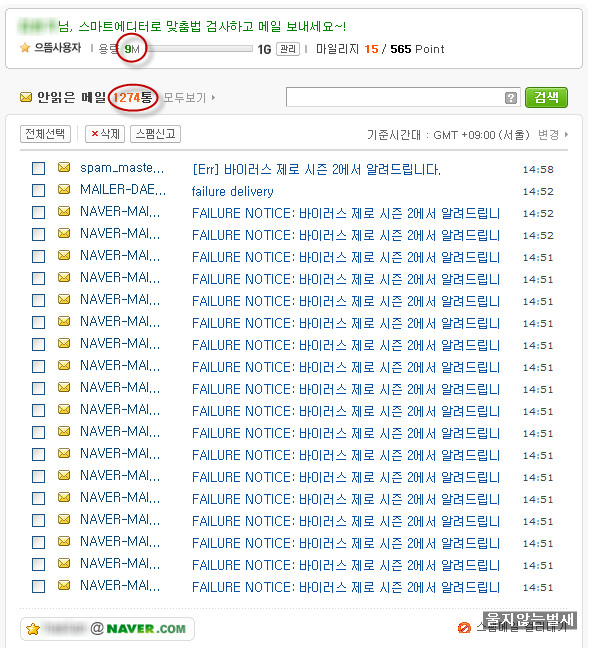Click the envelope icon next to 안읽은 메일
The image size is (592, 648).
point(26,98)
